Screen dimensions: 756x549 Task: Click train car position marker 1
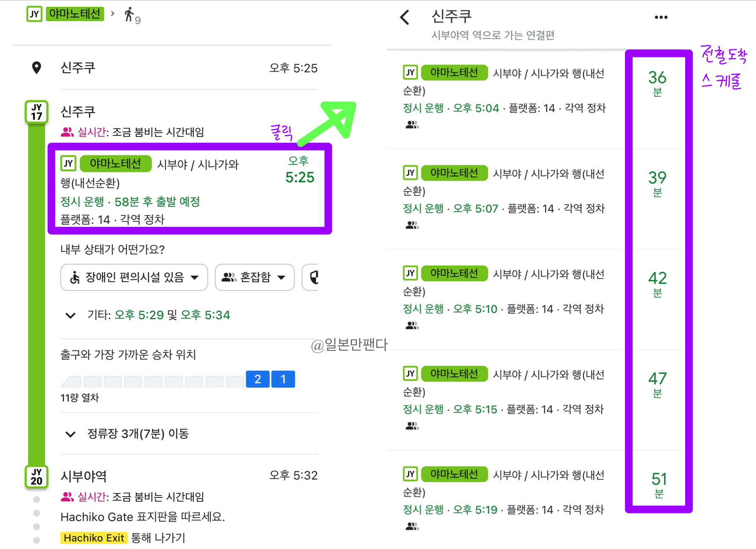point(283,379)
